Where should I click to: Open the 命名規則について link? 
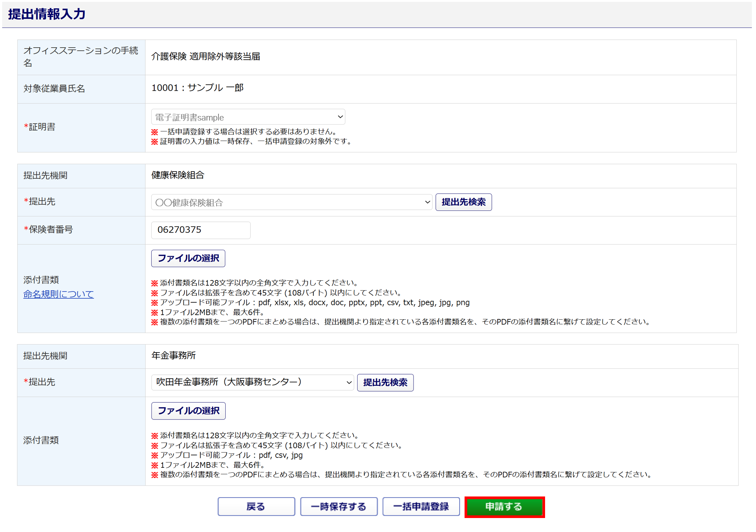coord(59,294)
